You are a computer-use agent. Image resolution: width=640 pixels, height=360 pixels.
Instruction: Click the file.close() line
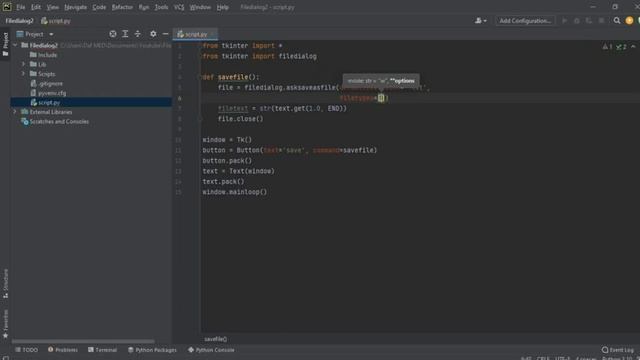pos(240,119)
